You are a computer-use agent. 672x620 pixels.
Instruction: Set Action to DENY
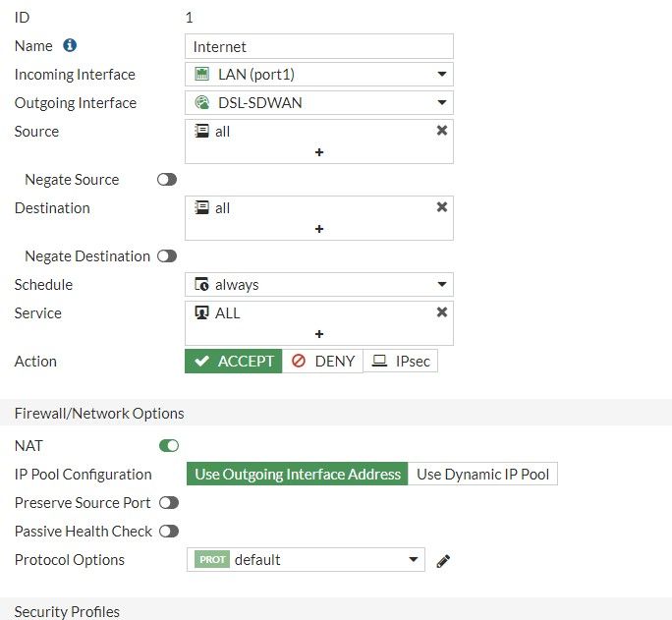click(323, 362)
